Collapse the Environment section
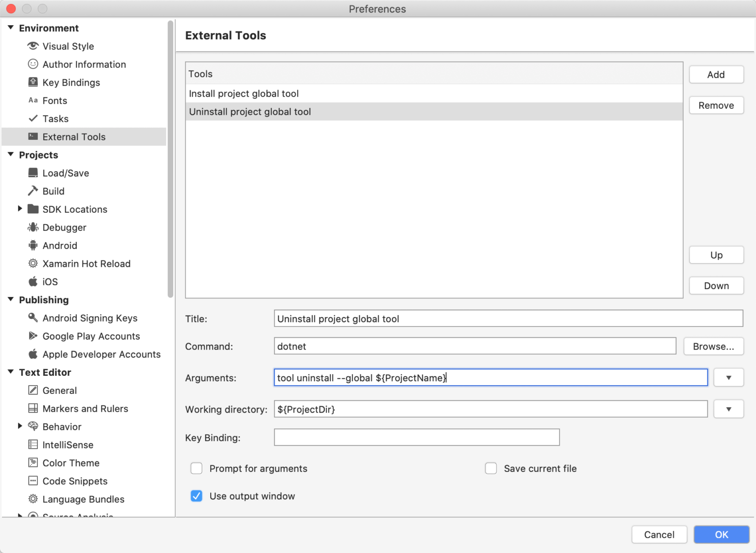The image size is (756, 553). [10, 28]
